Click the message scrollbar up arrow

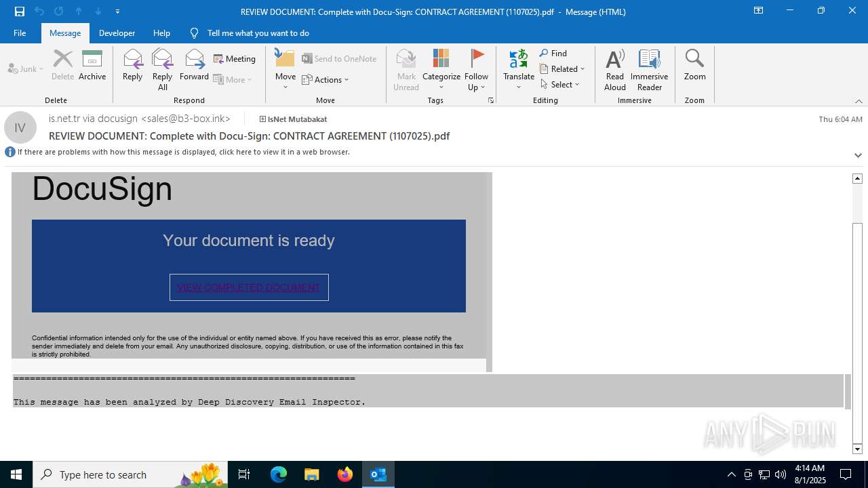coord(857,178)
